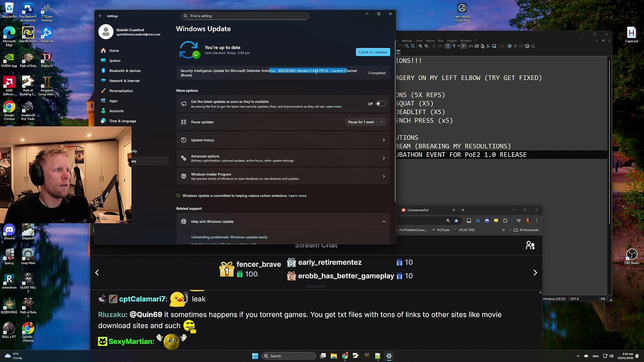Click the bookmark star in Chrome

pyautogui.click(x=456, y=221)
